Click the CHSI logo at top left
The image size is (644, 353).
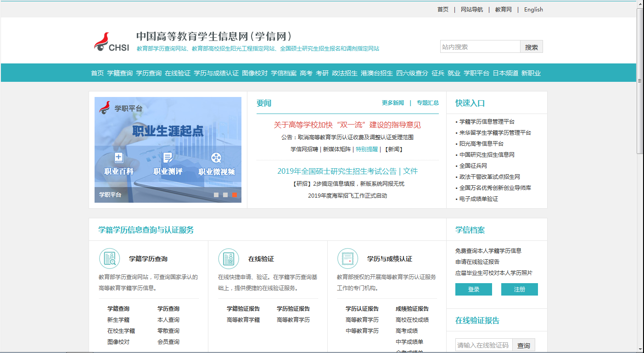112,42
